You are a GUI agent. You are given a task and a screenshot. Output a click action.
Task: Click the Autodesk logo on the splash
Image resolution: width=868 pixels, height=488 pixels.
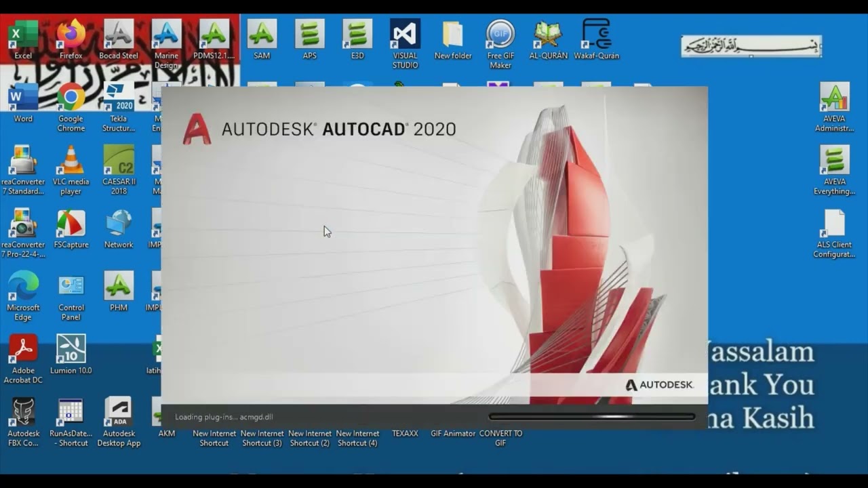[659, 385]
